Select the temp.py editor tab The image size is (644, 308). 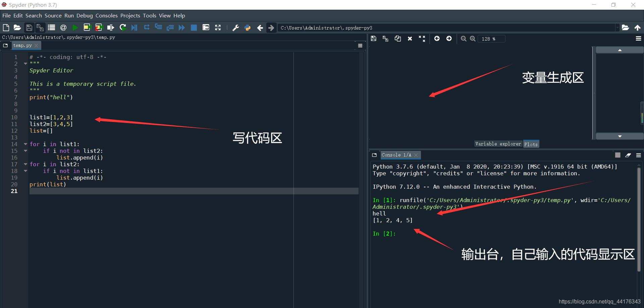(x=22, y=45)
